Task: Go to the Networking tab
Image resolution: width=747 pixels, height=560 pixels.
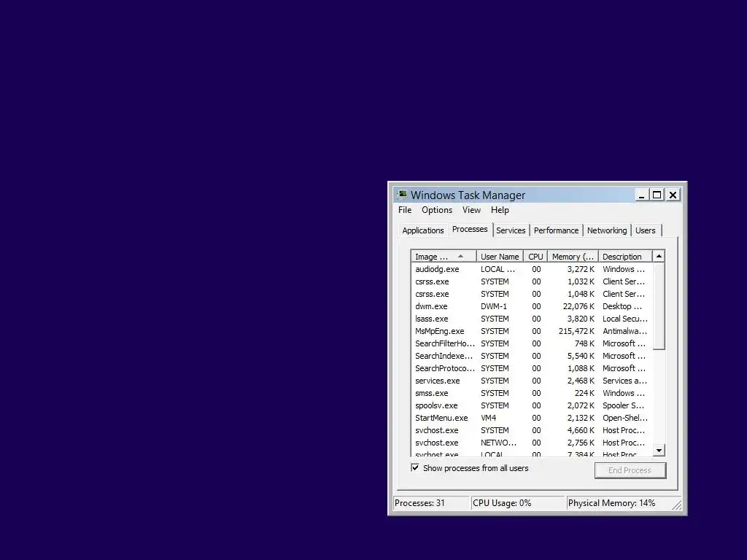Action: (x=607, y=230)
